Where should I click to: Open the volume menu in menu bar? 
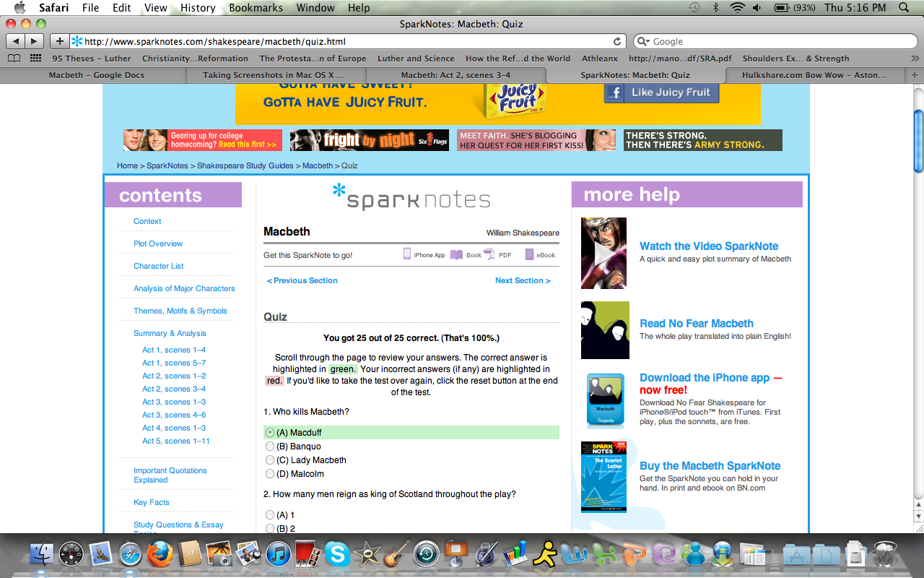(x=757, y=8)
